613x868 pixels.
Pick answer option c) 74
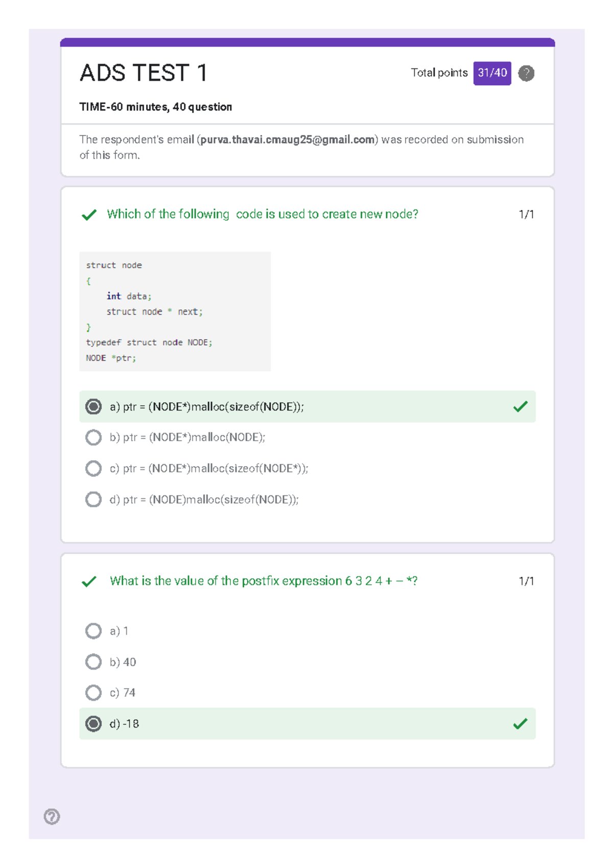[x=93, y=693]
